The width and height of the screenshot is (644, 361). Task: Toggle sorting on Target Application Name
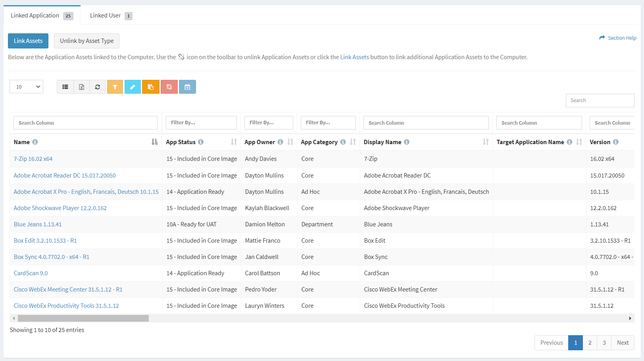point(579,142)
